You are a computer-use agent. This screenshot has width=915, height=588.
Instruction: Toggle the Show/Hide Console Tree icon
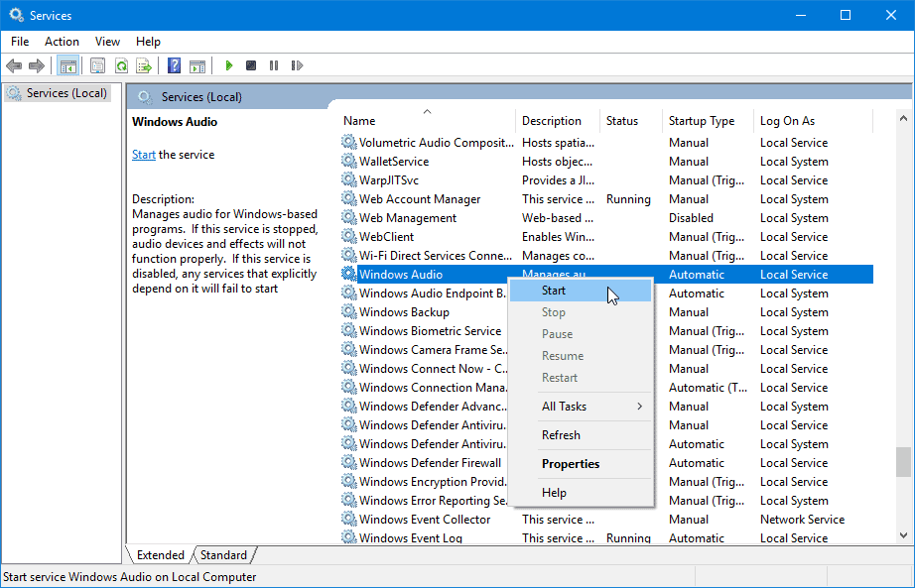(x=68, y=65)
